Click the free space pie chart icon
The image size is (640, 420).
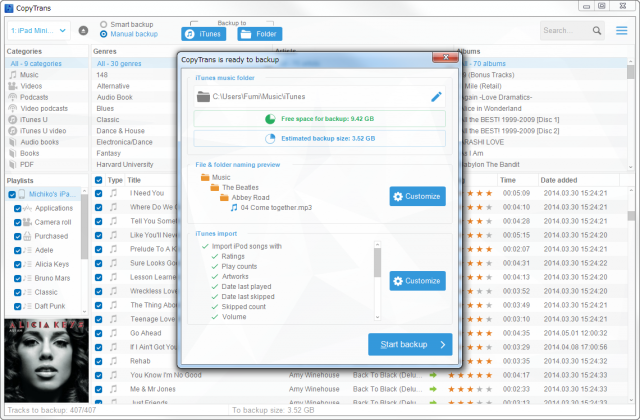[x=270, y=119]
